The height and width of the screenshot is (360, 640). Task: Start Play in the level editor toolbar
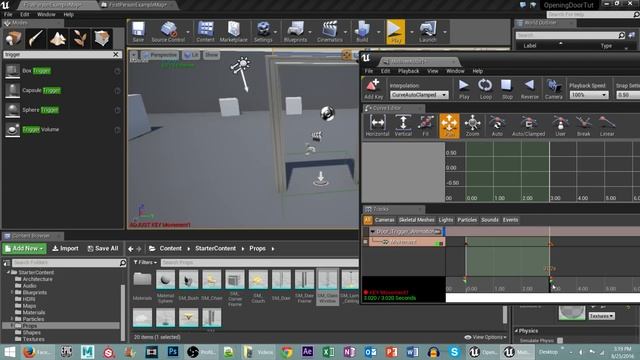click(395, 32)
